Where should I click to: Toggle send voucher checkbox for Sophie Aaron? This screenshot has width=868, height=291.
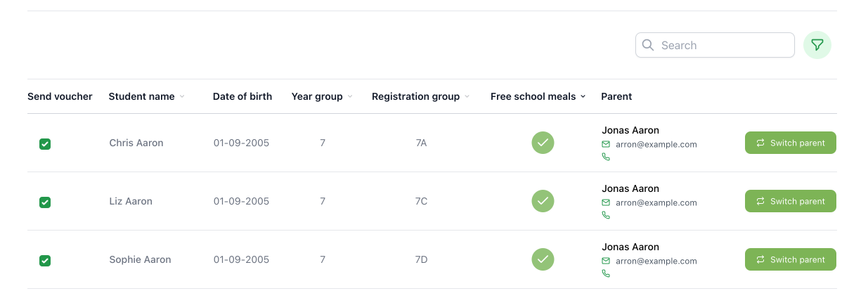(x=45, y=261)
